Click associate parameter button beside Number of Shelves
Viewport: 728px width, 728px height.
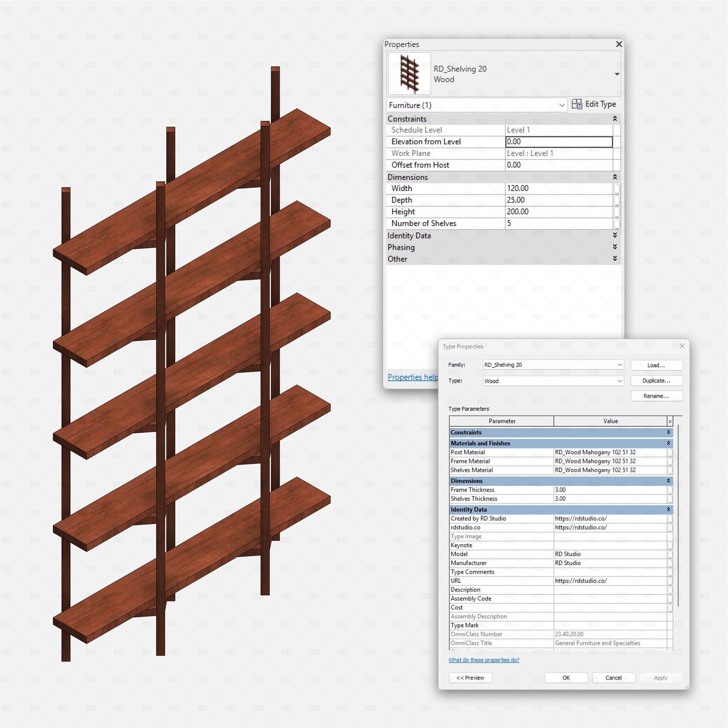coord(617,223)
